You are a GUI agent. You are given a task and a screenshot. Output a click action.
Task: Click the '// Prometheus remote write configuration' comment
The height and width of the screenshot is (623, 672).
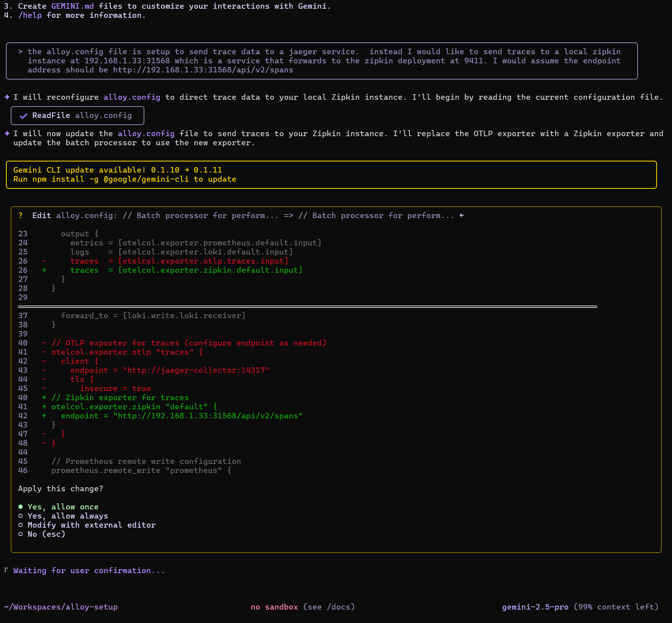click(146, 461)
